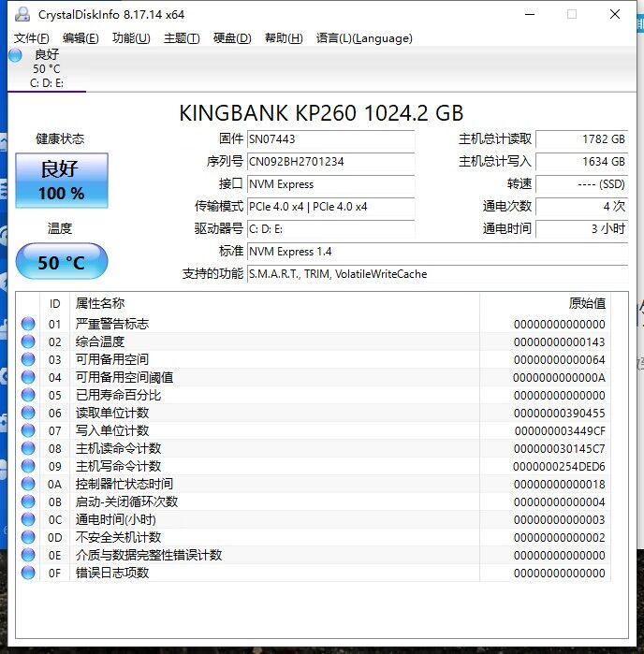
Task: Click the rotation speed value ---- (SSD)
Action: pos(582,184)
